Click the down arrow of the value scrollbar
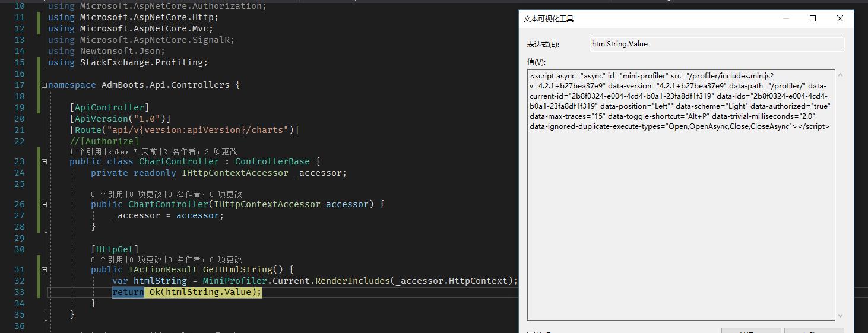Viewport: 868px width, 333px height. [x=840, y=316]
